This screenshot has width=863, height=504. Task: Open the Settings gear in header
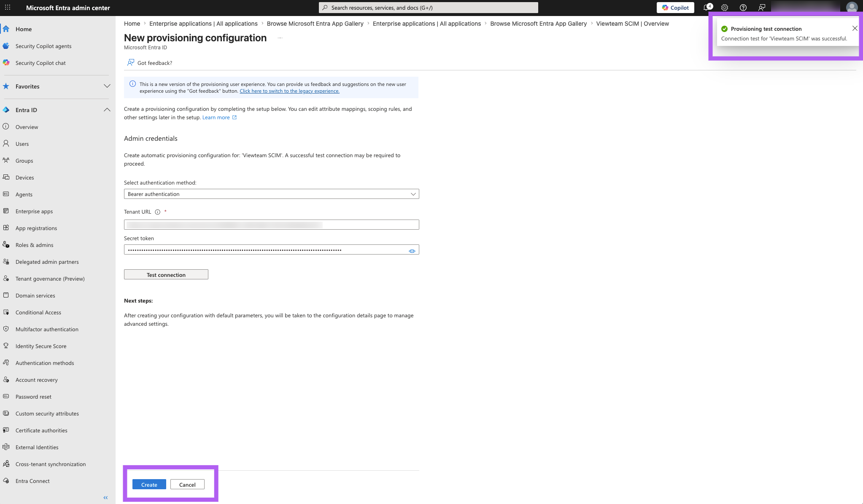(x=725, y=8)
